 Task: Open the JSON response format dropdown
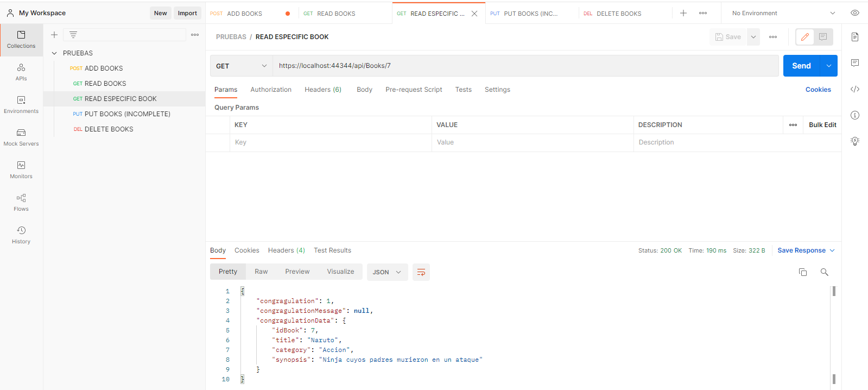point(387,272)
